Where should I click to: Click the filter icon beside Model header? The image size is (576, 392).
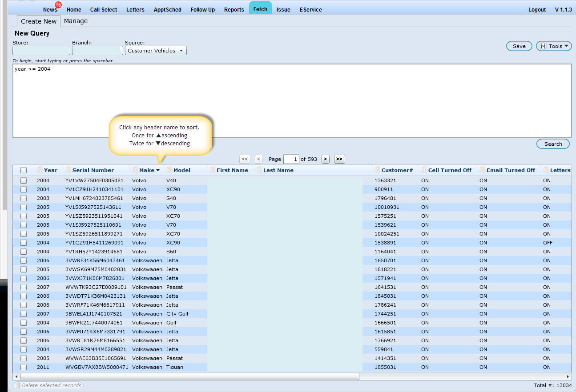(x=169, y=170)
